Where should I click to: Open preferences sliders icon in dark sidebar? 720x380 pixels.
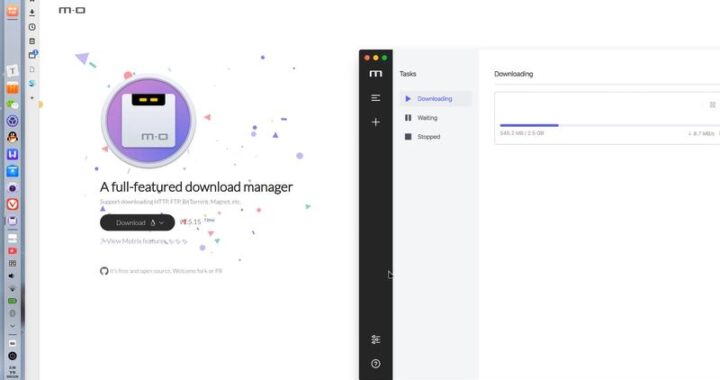pos(376,340)
